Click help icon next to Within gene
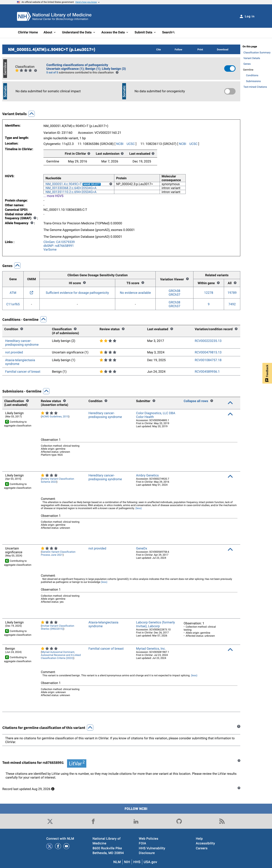 (x=218, y=283)
